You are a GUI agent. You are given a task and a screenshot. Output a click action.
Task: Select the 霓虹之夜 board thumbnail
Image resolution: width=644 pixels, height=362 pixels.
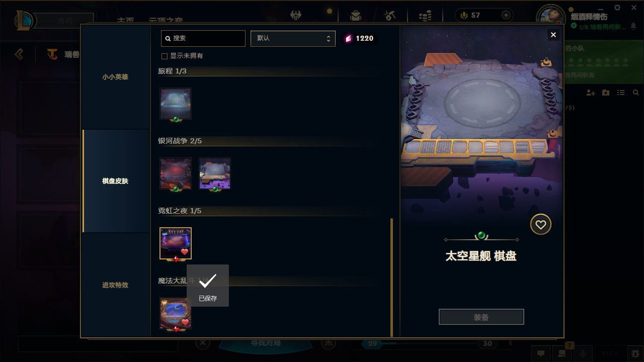pos(176,243)
